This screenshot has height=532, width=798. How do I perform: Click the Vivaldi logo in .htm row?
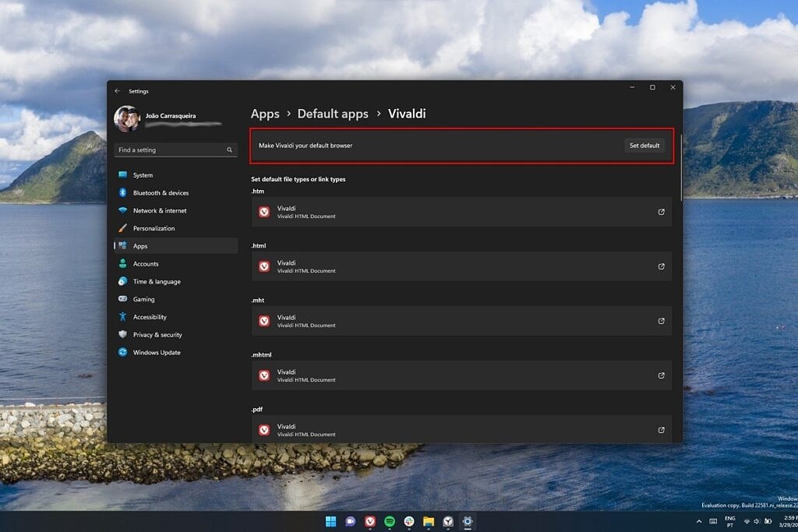tap(264, 212)
